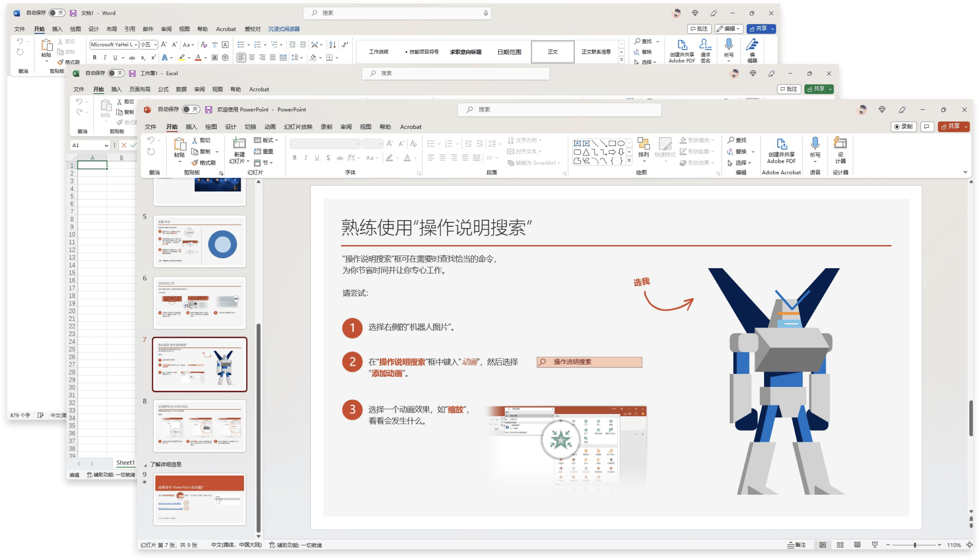Screen dimensions: 980x560
Task: Click zoom in plus button in PowerPoint
Action: [939, 545]
